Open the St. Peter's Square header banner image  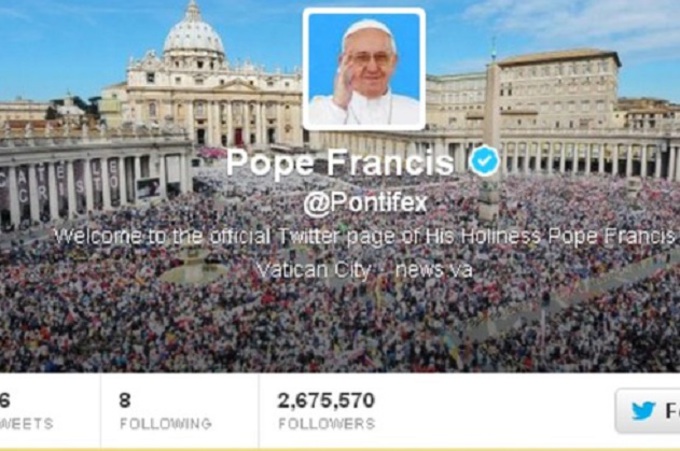point(340,186)
